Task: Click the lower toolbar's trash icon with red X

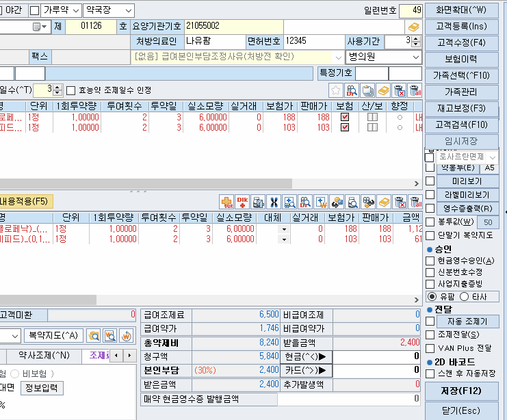Action: 400,202
